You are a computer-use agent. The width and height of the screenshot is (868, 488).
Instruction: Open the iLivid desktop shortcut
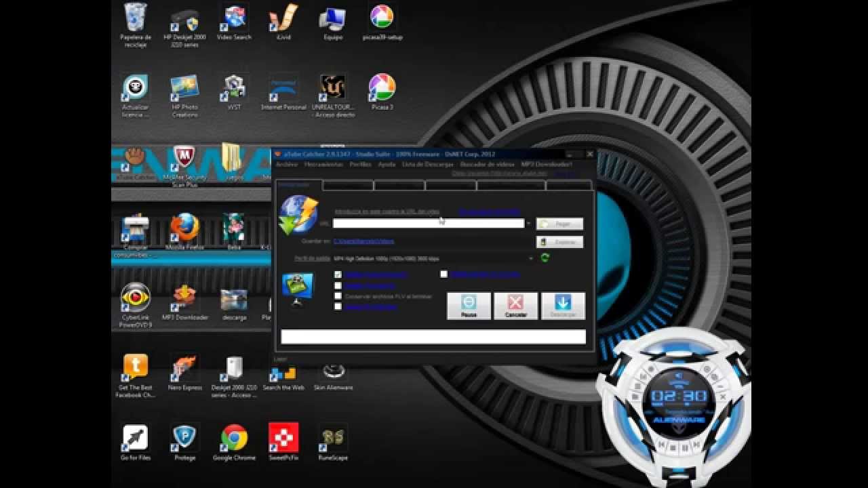[x=283, y=22]
